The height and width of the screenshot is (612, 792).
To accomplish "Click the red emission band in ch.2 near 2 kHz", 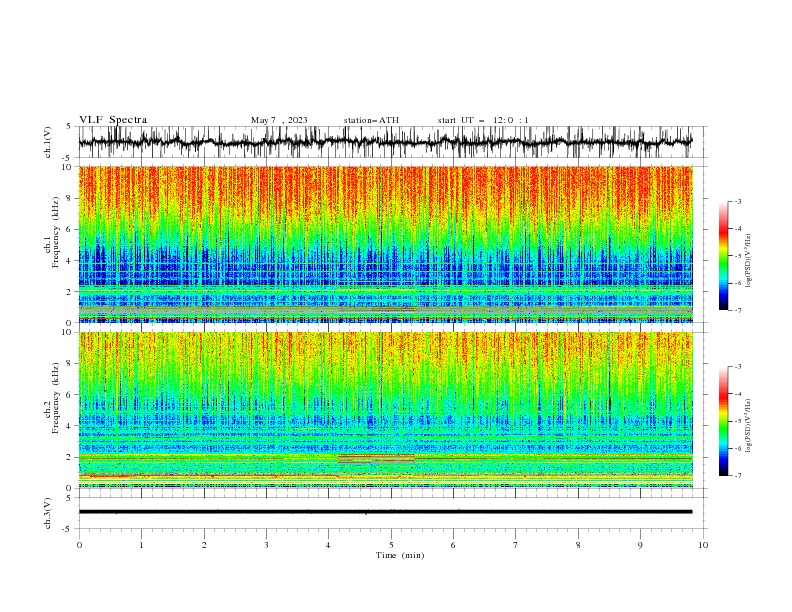I will [376, 458].
